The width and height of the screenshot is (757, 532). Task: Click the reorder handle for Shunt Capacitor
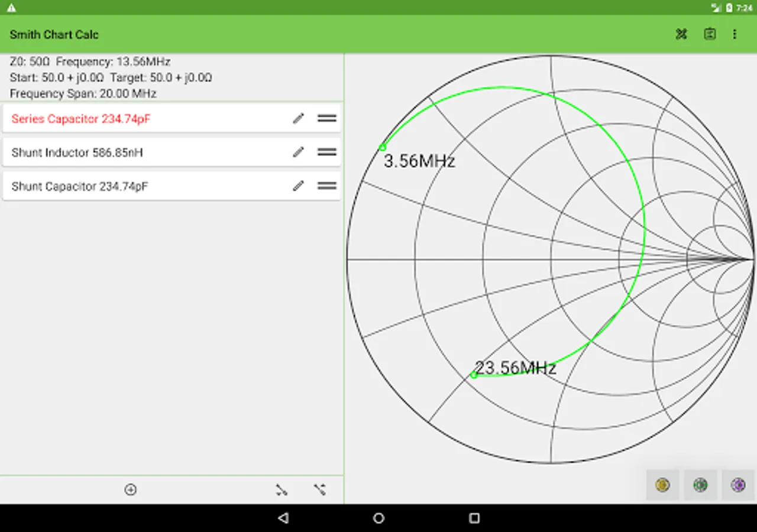click(327, 186)
